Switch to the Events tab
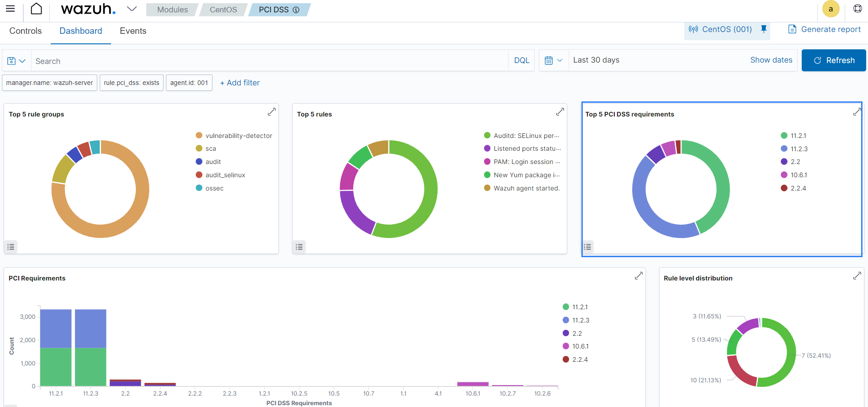This screenshot has width=868, height=407. click(133, 31)
